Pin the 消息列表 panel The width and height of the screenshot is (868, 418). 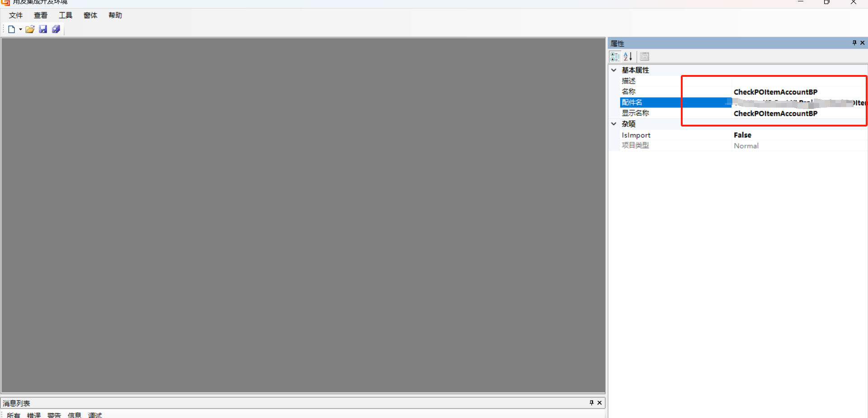tap(591, 403)
